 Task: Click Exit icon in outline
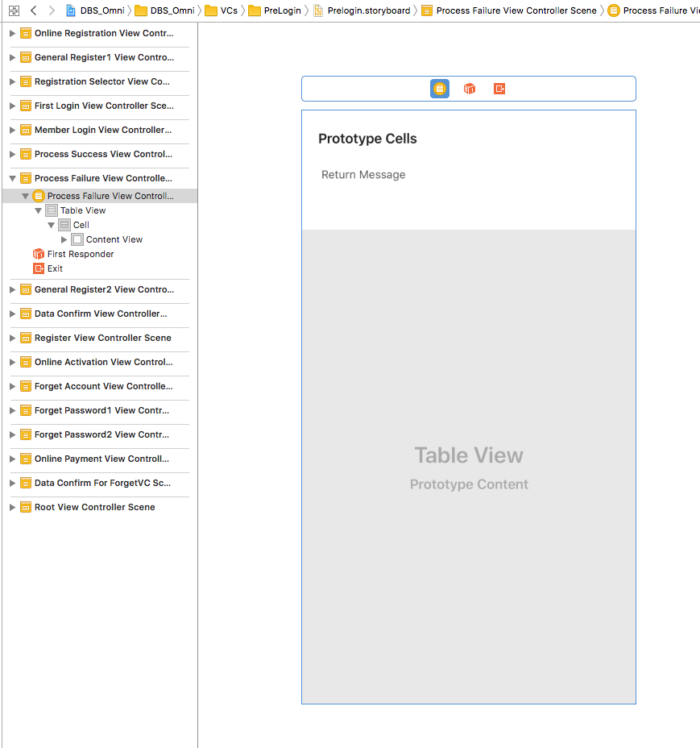(39, 268)
